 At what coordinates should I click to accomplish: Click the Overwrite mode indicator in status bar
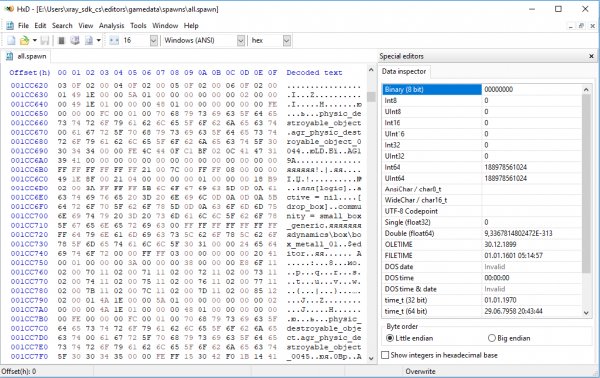tap(420, 371)
